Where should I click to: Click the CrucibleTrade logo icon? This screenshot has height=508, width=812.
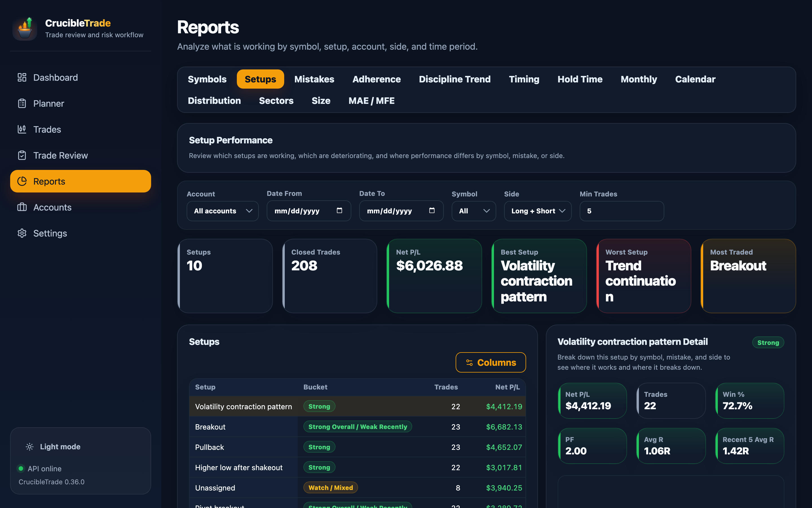(x=25, y=29)
